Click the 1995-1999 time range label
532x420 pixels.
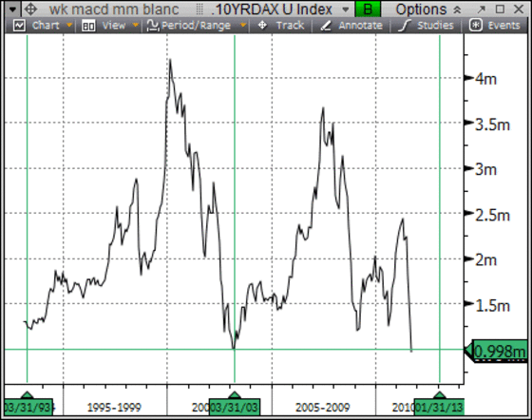114,407
